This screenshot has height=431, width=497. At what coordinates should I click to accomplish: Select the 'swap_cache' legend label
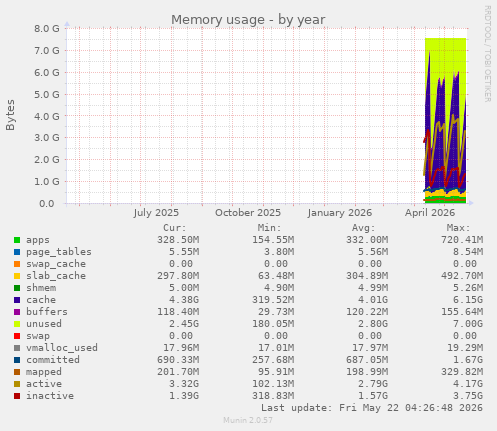tap(56, 264)
